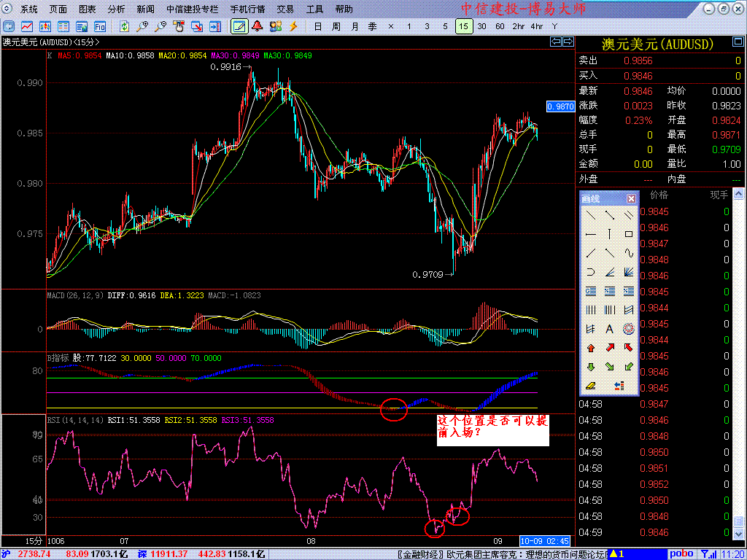Viewport: 747px width, 560px height.
Task: Place a green down-right arrow marker
Action: click(x=609, y=367)
